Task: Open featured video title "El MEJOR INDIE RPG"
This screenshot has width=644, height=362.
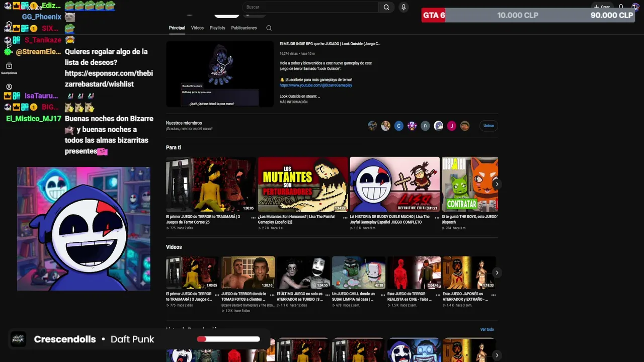Action: [330, 44]
